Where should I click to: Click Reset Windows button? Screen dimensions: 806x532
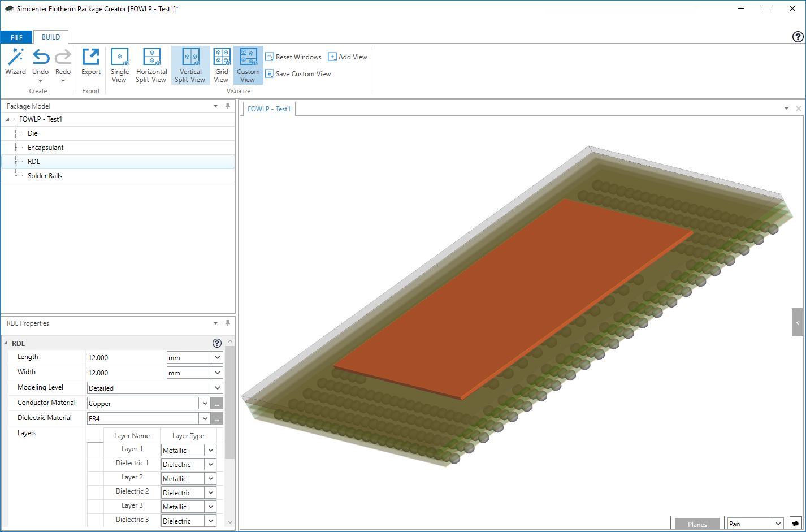293,57
